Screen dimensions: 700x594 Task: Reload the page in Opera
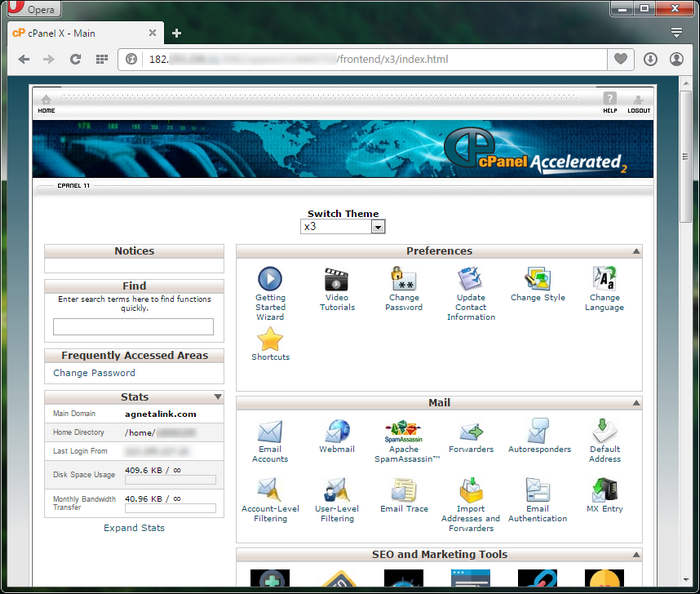(x=75, y=59)
